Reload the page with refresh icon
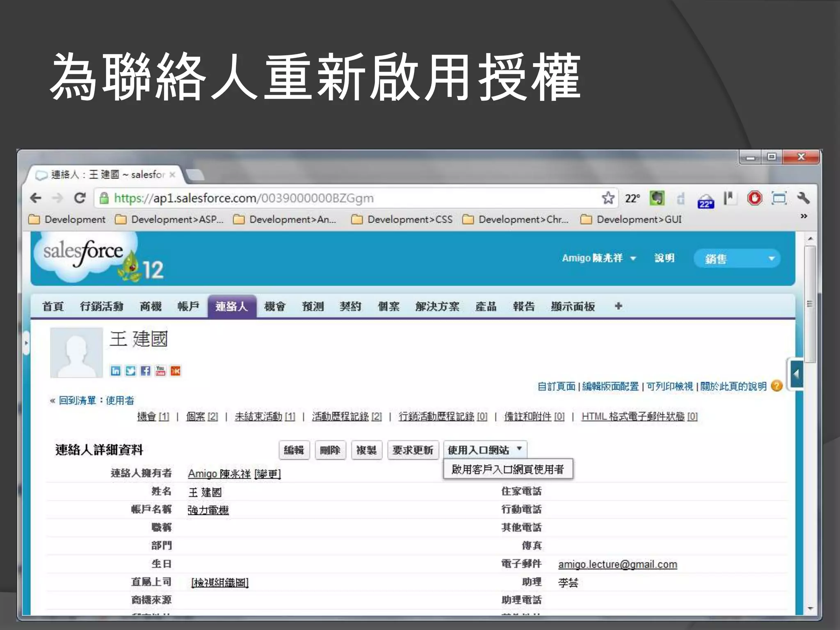The height and width of the screenshot is (630, 840). coord(80,198)
